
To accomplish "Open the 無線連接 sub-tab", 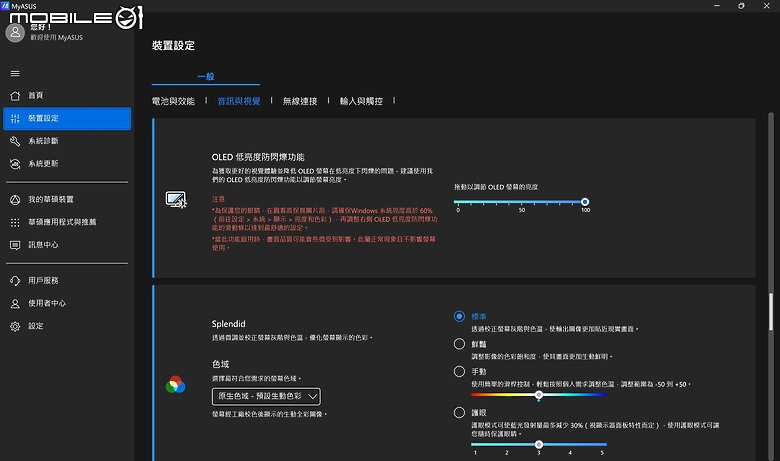I will click(300, 101).
